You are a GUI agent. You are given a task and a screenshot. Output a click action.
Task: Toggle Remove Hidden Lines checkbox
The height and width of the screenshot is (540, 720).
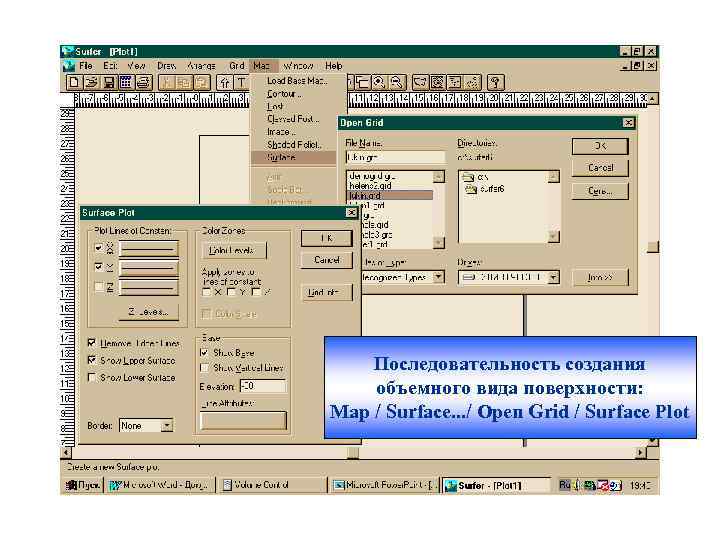click(x=92, y=343)
